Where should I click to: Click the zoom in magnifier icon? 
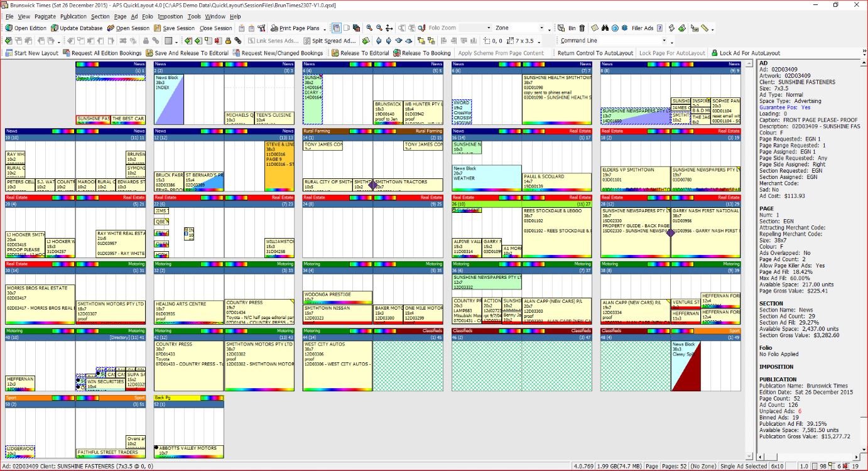click(369, 28)
